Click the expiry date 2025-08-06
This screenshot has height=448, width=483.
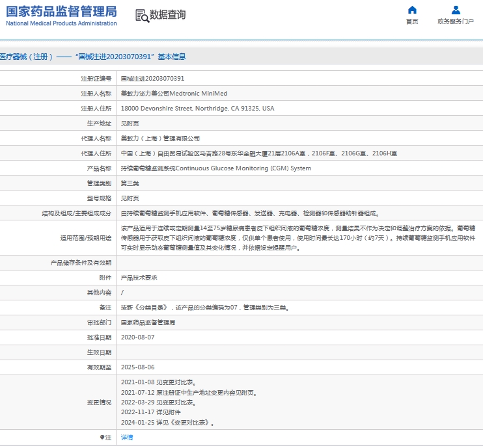(137, 367)
